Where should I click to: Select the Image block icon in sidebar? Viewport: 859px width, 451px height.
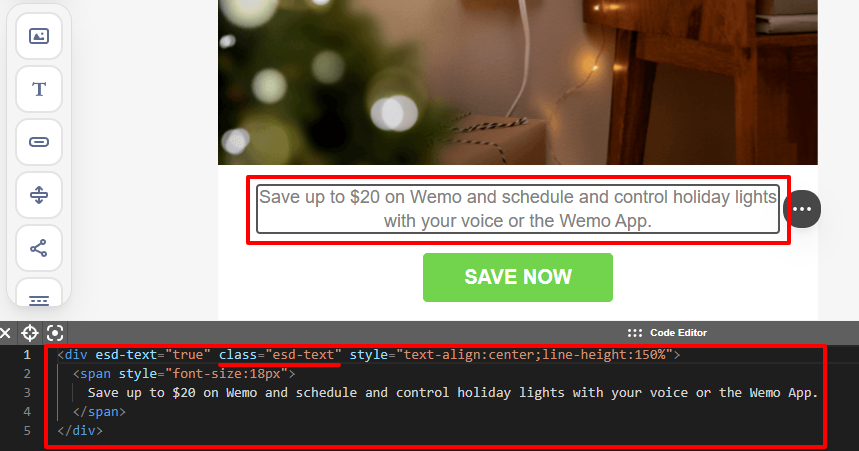coord(39,36)
